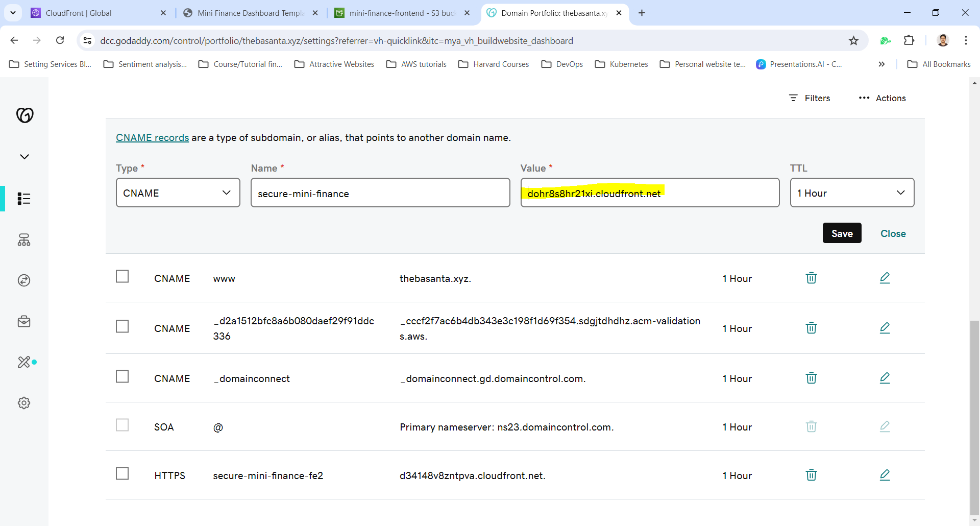Open the CNAME records help link

pyautogui.click(x=152, y=137)
